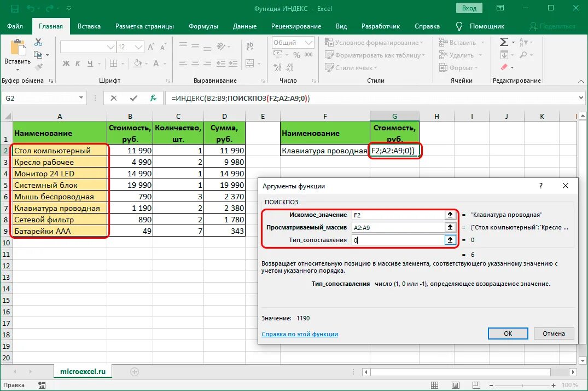Click the Find and Select magnifier icon
This screenshot has height=391, width=588.
click(523, 55)
